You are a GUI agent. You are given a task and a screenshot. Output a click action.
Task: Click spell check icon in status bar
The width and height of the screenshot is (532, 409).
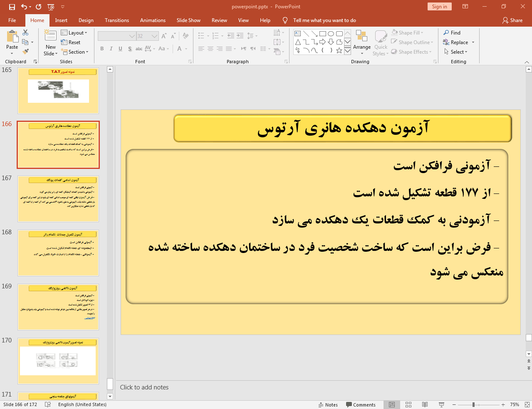point(48,404)
